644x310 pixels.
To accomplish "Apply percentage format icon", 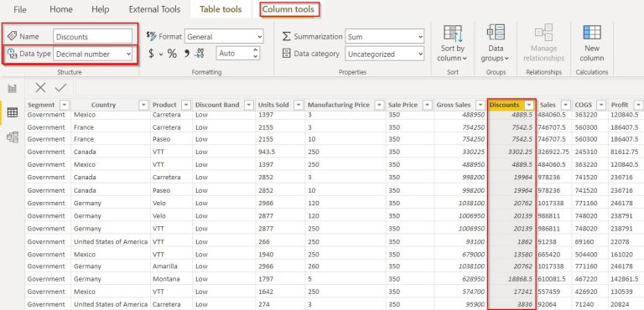I will pyautogui.click(x=172, y=54).
